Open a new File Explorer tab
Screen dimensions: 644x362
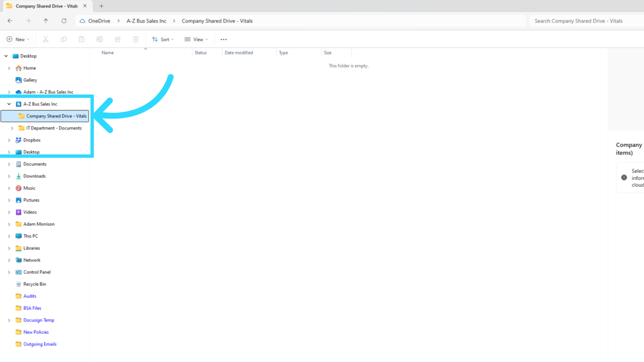101,6
